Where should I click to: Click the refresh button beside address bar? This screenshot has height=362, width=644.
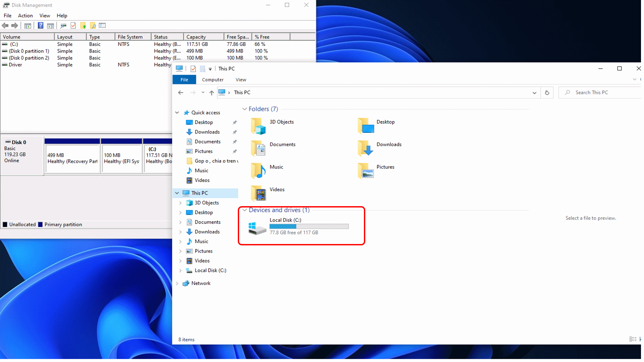[x=547, y=93]
